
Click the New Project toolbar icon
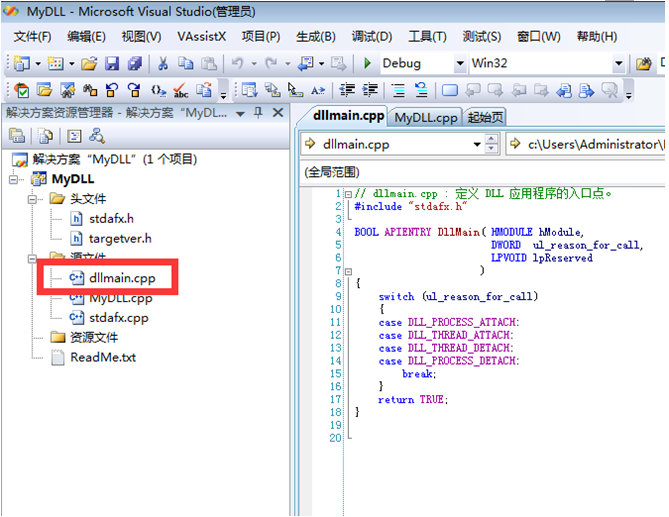pos(21,64)
